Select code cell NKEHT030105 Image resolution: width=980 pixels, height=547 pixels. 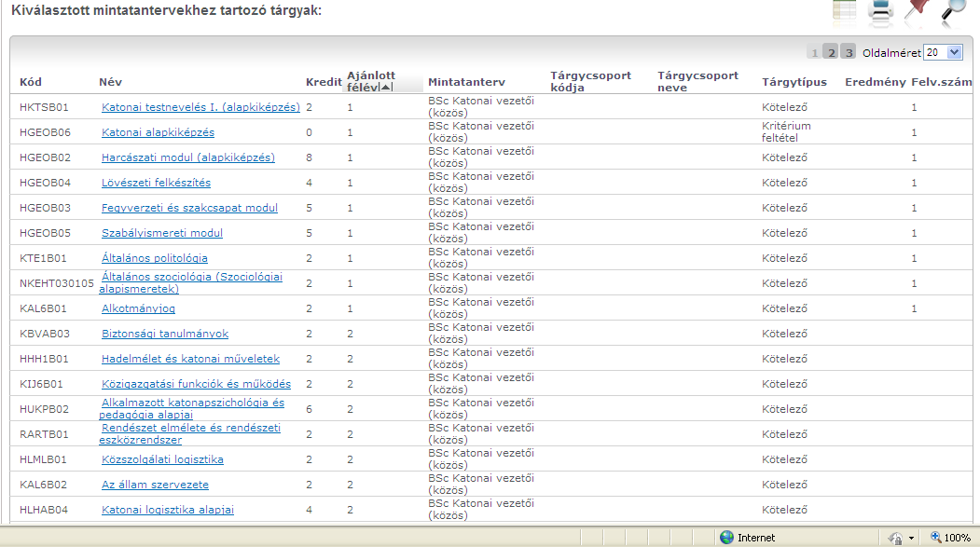pyautogui.click(x=56, y=283)
